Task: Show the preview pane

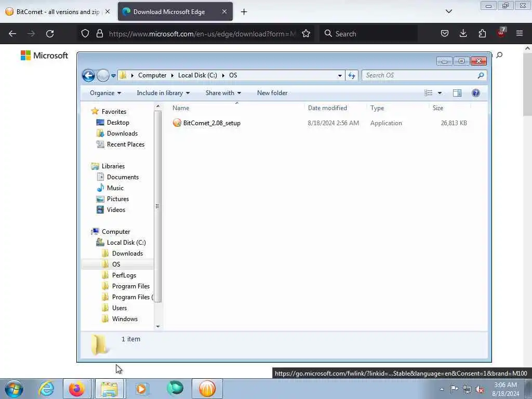Action: [x=457, y=93]
